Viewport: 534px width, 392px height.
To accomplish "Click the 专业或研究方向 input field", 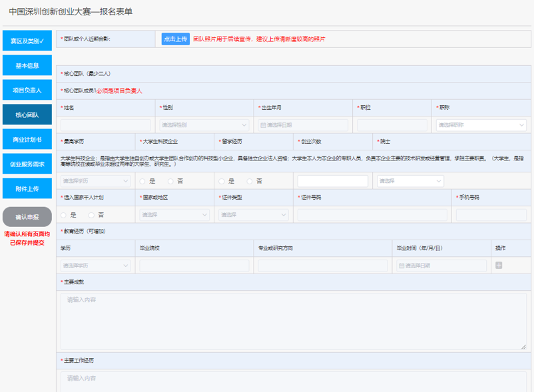I will click(x=323, y=266).
